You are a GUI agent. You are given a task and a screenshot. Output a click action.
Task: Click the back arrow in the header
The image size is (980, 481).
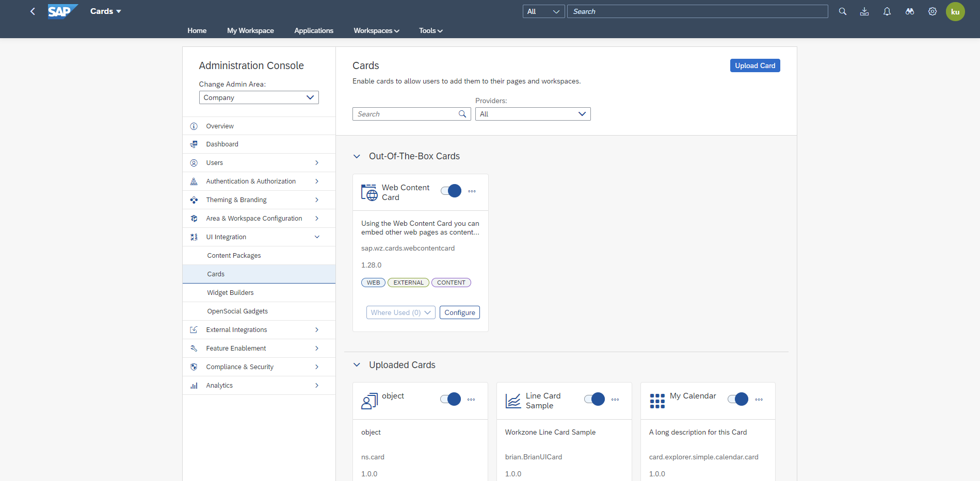33,11
